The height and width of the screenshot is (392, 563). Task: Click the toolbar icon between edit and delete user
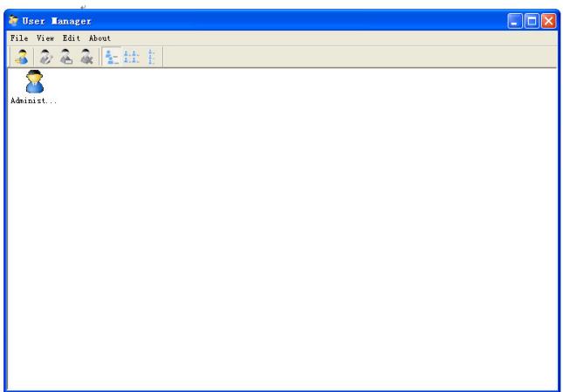65,58
